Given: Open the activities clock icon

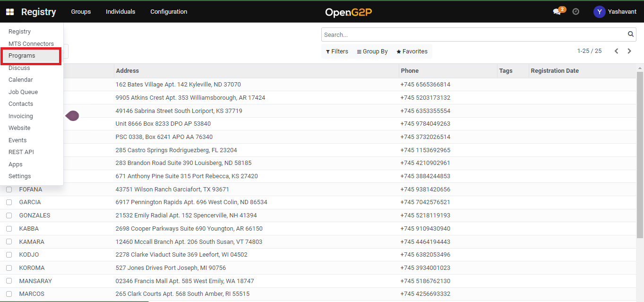Looking at the screenshot, I should coord(575,12).
